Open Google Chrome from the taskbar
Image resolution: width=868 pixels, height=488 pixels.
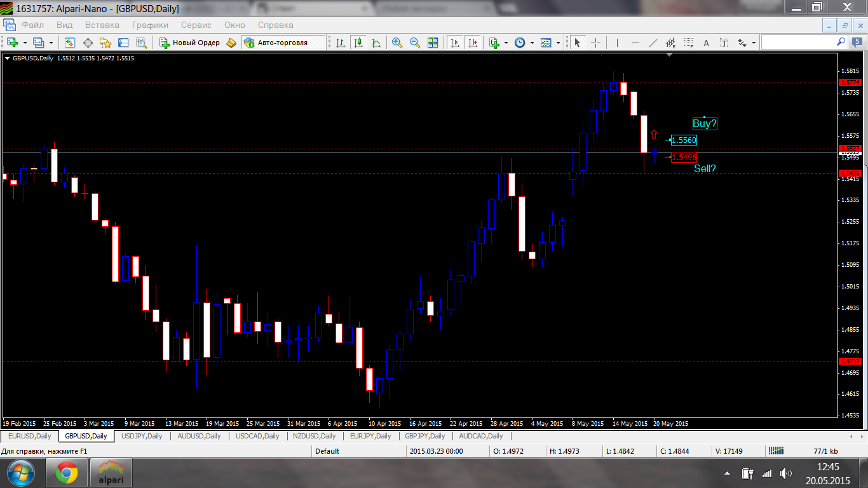67,473
